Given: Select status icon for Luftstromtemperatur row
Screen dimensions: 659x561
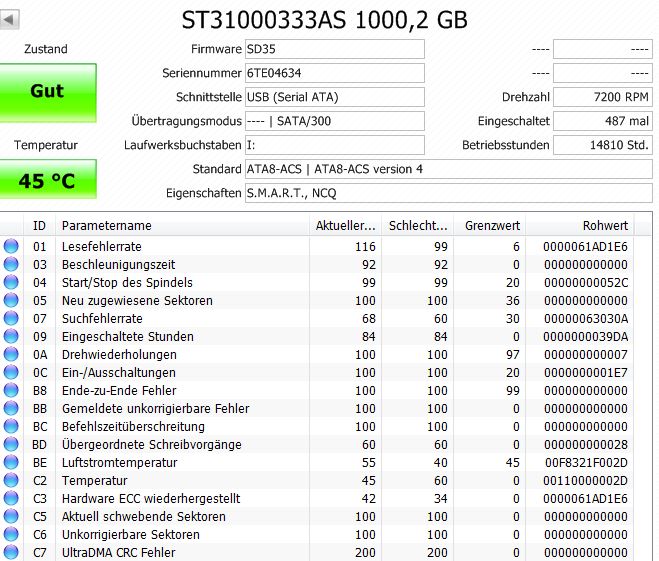Looking at the screenshot, I should point(11,463).
